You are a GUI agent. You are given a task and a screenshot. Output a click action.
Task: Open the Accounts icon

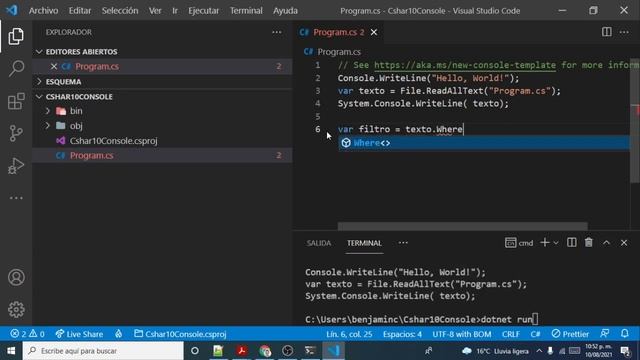tap(16, 278)
